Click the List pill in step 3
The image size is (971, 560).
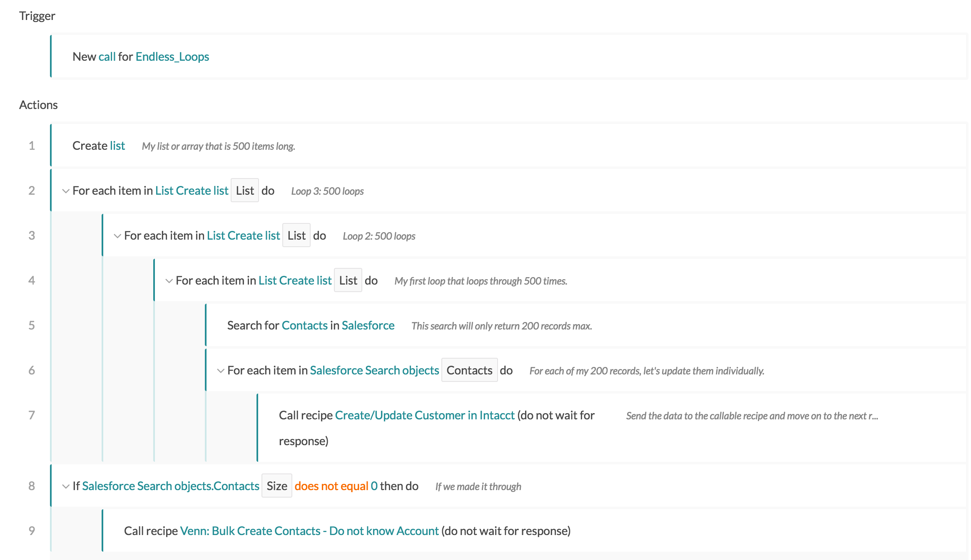point(296,235)
